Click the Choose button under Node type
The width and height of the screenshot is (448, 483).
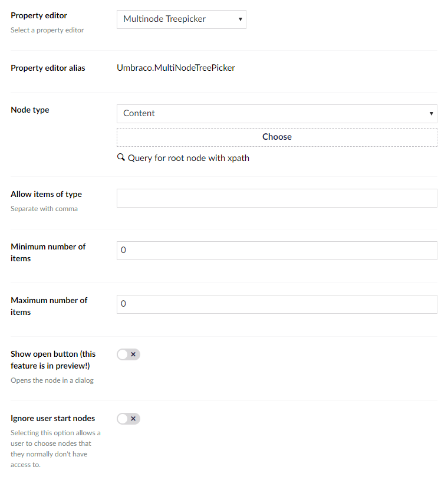[277, 137]
